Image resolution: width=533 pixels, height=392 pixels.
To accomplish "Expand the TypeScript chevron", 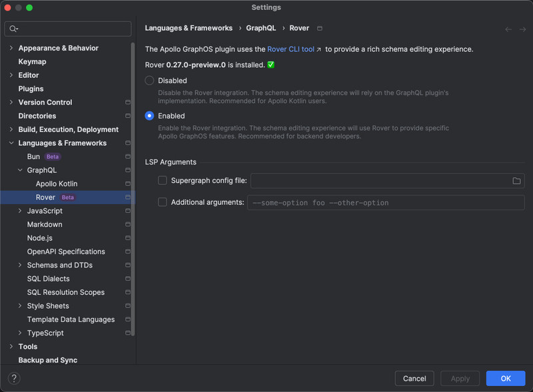I will tap(20, 333).
